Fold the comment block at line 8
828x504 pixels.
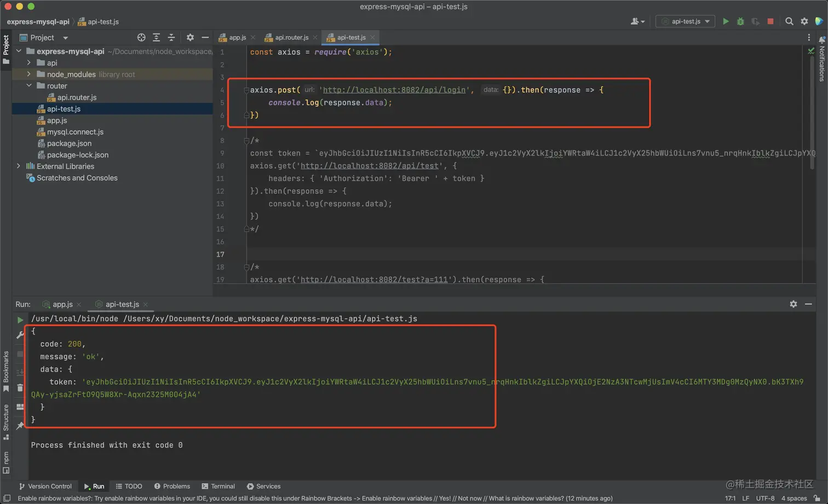(x=246, y=141)
